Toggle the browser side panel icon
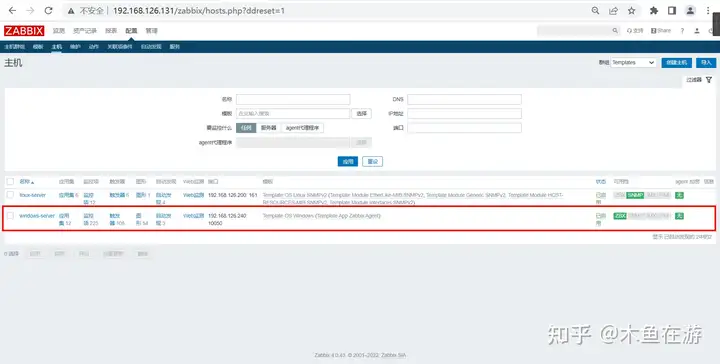This screenshot has width=720, height=364. pos(671,11)
